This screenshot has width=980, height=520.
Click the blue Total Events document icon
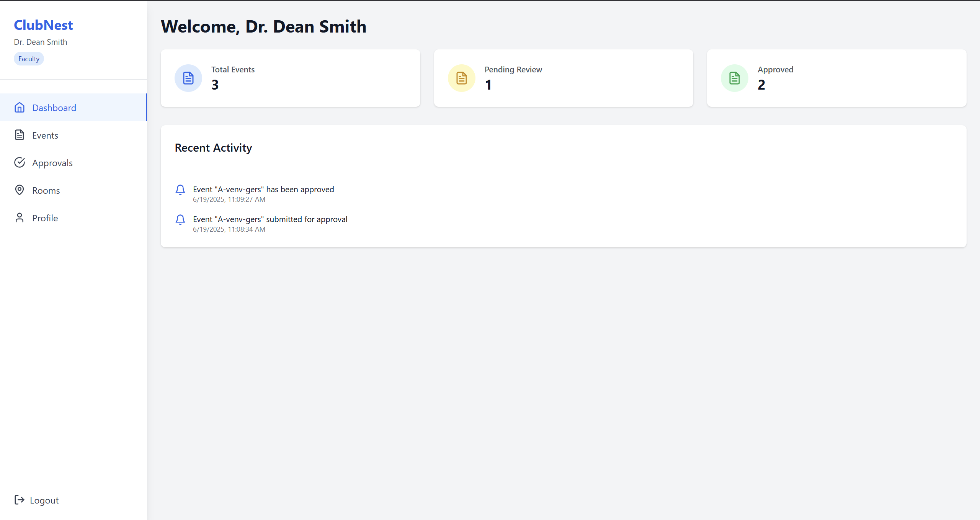pyautogui.click(x=188, y=78)
